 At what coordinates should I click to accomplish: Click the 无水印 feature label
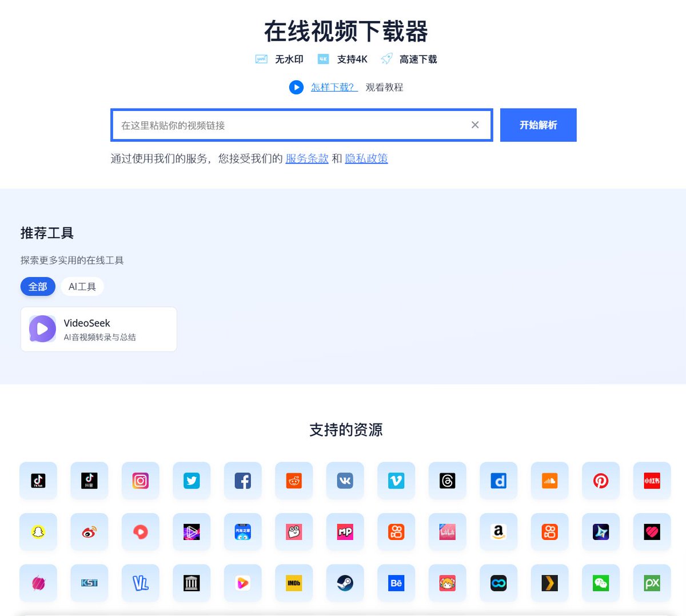(x=289, y=59)
